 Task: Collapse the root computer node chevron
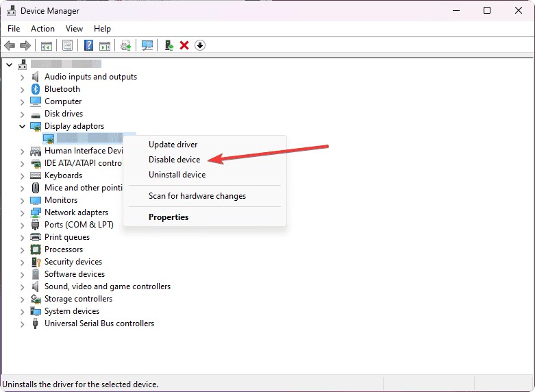[9, 64]
